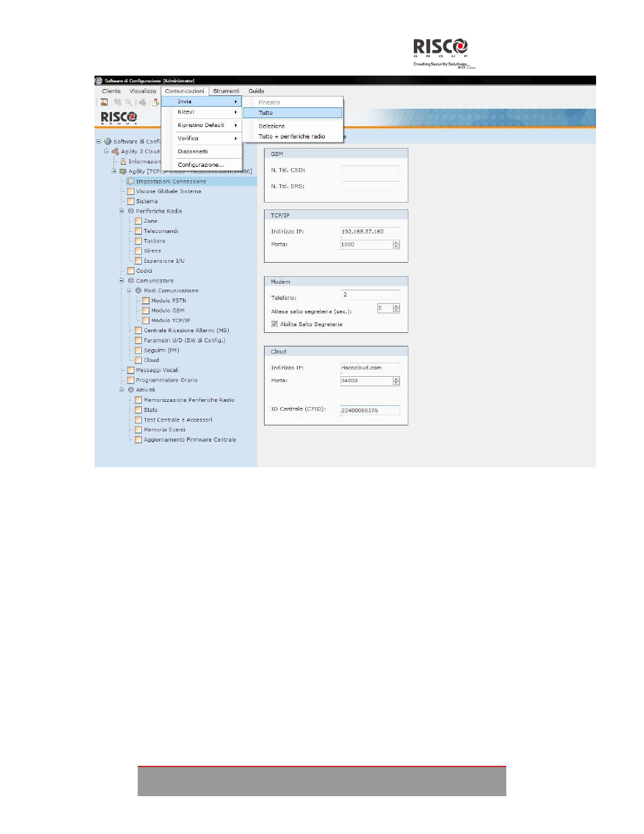Collapse the Software di Config root node
Screen dimensions: 644x834
click(99, 142)
